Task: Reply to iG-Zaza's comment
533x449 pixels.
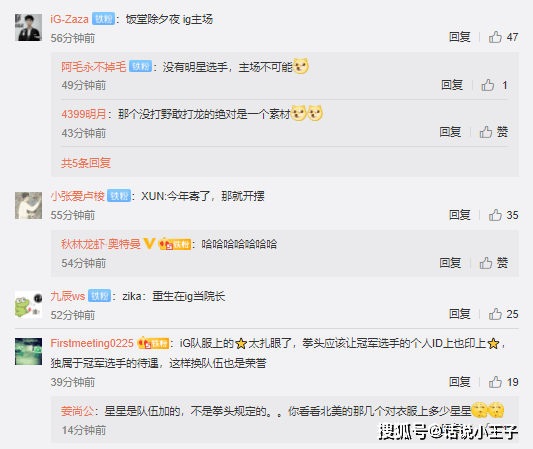Action: (460, 37)
